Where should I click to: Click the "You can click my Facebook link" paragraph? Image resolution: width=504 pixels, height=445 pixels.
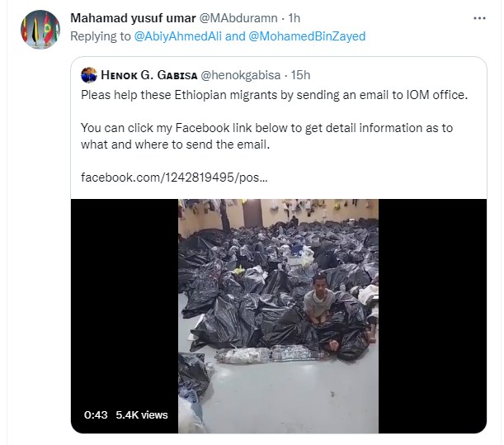[266, 135]
